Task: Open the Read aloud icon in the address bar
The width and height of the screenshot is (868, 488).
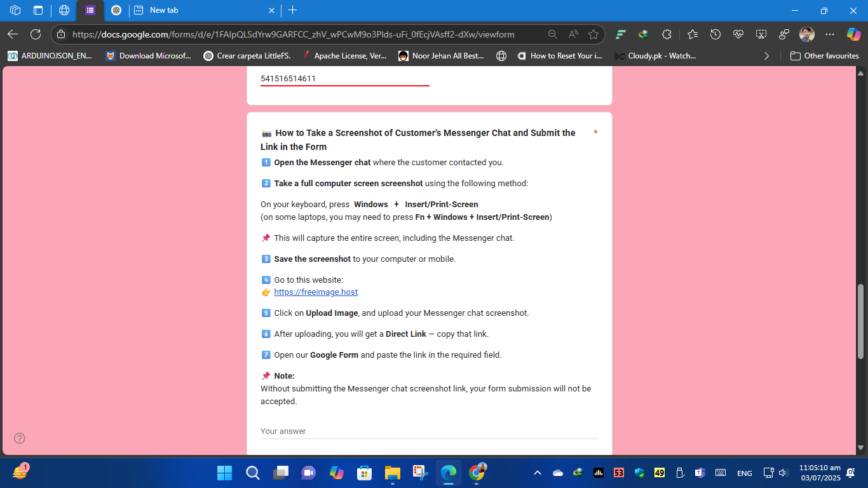Action: 573,34
